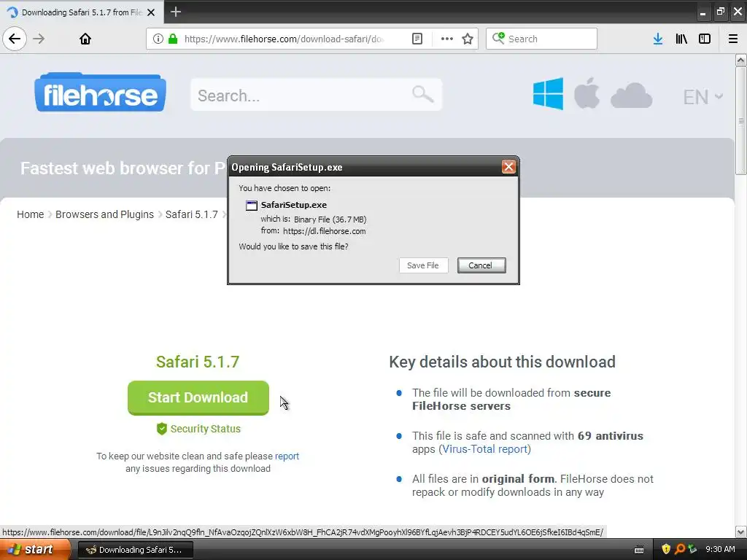Select Downloading Safari taskbar window button
Image resolution: width=747 pixels, height=560 pixels.
click(135, 550)
